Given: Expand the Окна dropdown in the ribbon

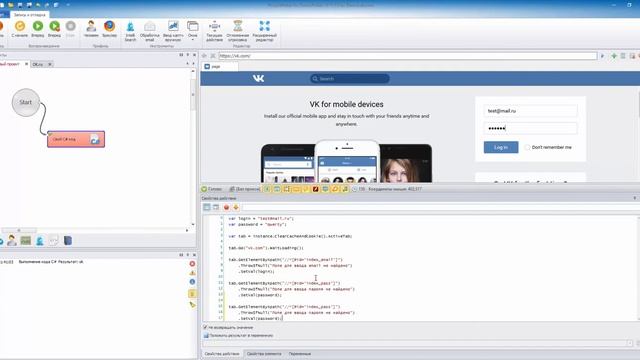Looking at the screenshot, I should (x=193, y=31).
